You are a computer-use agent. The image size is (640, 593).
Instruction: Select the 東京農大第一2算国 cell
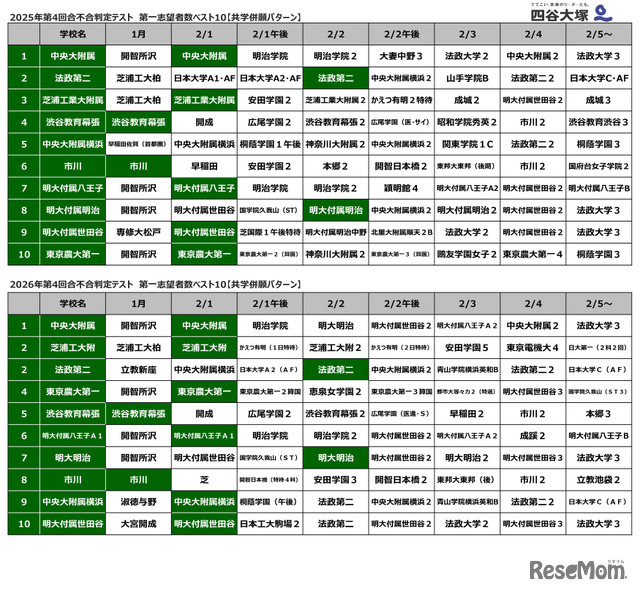point(270,392)
